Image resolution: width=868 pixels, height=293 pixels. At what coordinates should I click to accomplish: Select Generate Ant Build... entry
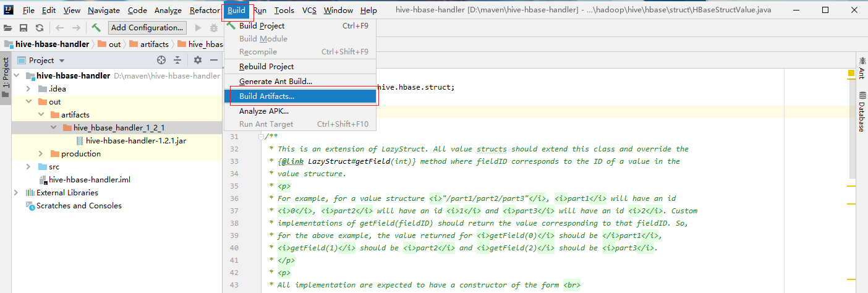coord(300,82)
